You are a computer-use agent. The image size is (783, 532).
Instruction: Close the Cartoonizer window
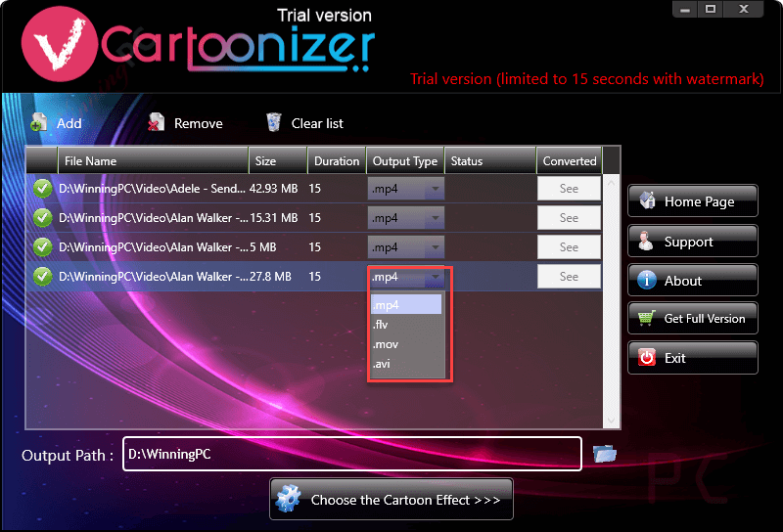744,9
